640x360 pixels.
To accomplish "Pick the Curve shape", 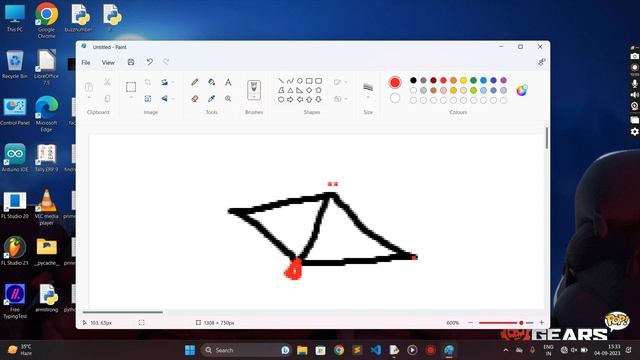I will pos(290,81).
